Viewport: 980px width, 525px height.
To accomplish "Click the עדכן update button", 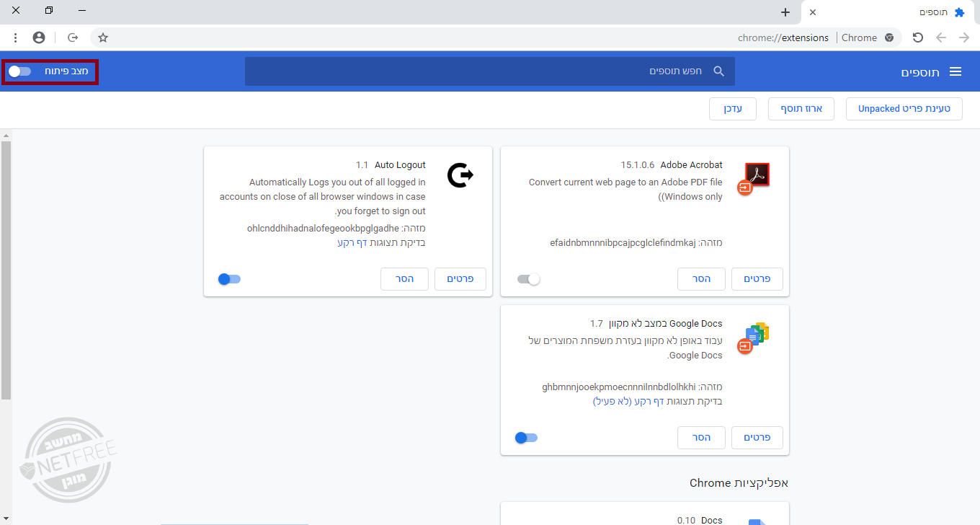I will tap(734, 109).
